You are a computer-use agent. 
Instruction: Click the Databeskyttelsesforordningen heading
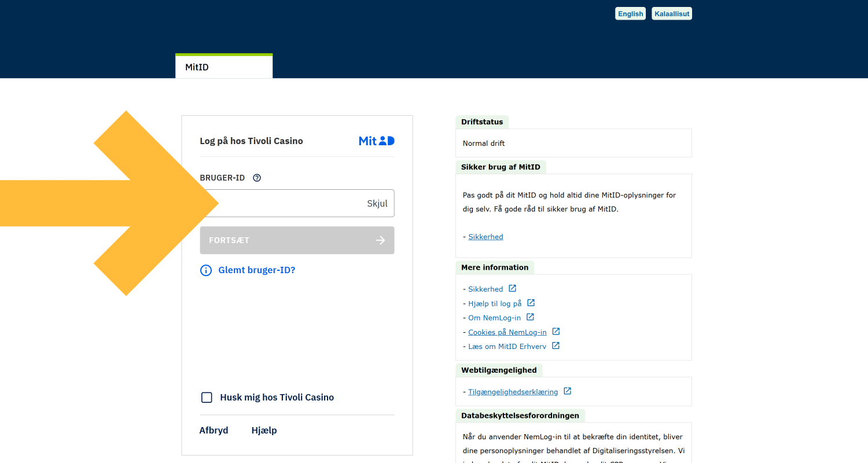tap(520, 416)
